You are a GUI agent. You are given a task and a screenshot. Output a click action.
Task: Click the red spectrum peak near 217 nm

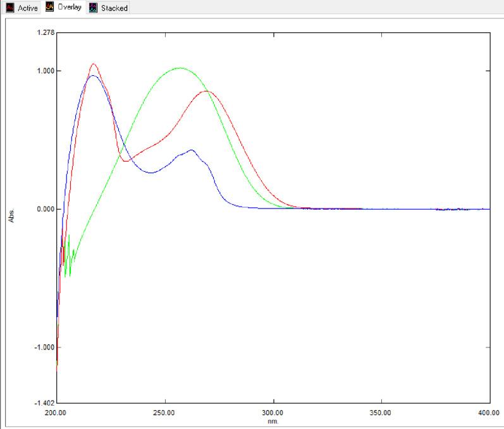(93, 64)
